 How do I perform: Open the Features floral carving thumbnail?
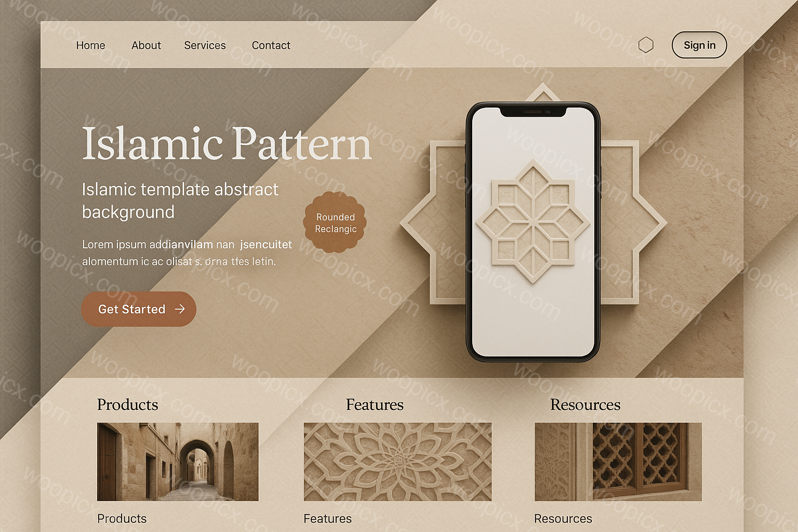click(x=397, y=462)
